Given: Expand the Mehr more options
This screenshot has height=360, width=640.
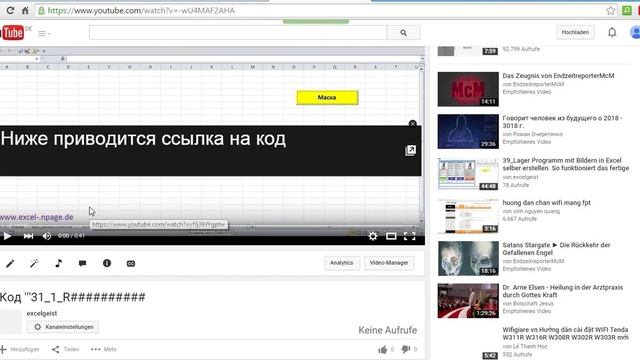Looking at the screenshot, I should pyautogui.click(x=104, y=349).
